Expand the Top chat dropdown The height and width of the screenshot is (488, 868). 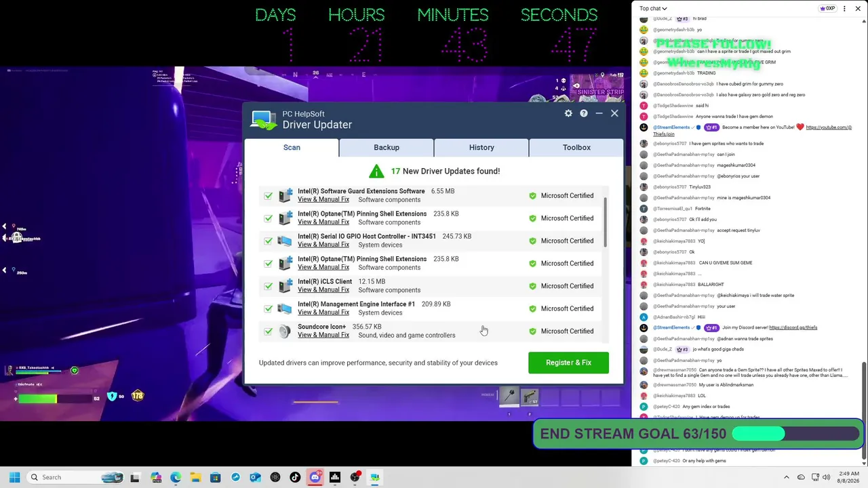click(x=653, y=9)
